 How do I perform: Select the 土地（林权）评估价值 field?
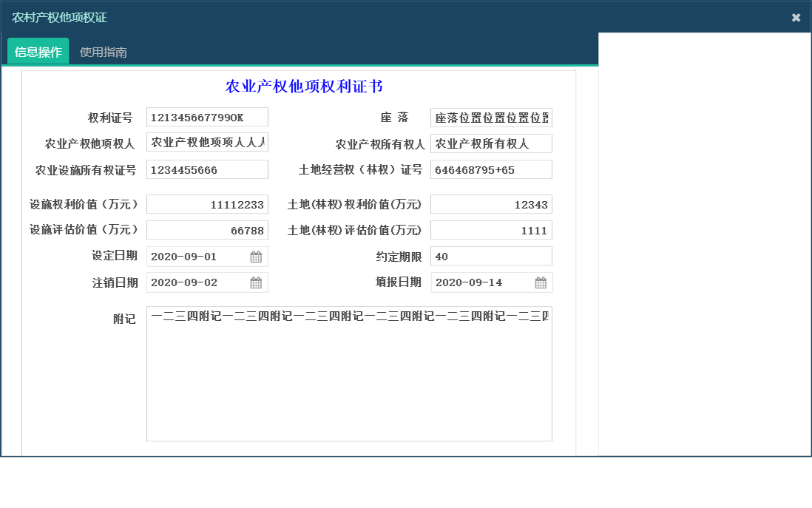pos(492,229)
